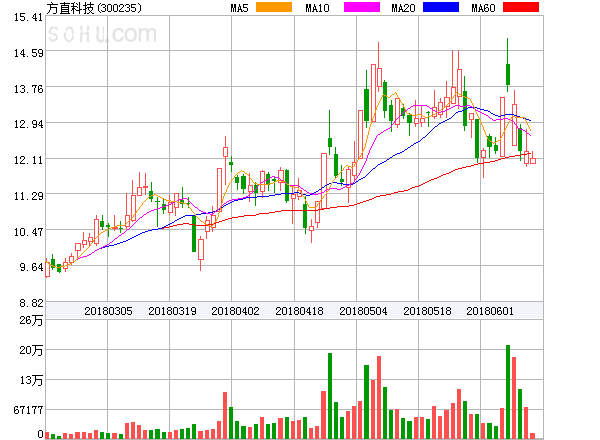The image size is (600, 440).
Task: Click the 12.11 price axis label
Action: [x=28, y=160]
